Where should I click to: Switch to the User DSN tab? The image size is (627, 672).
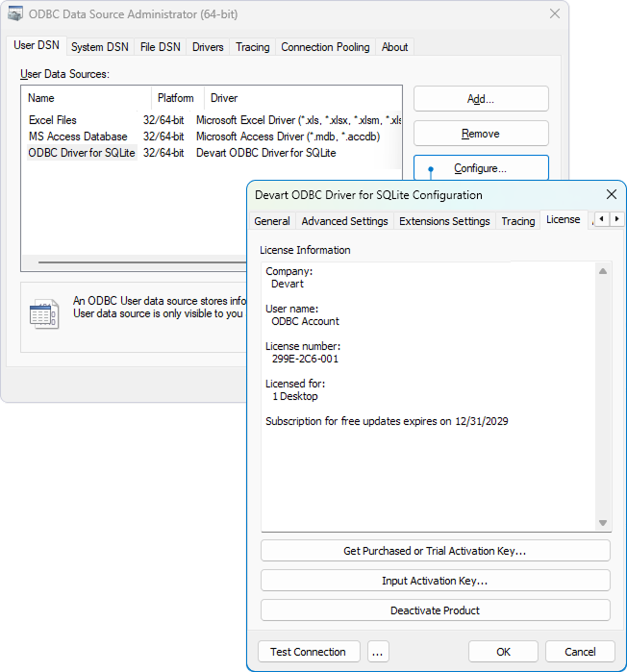click(x=37, y=45)
